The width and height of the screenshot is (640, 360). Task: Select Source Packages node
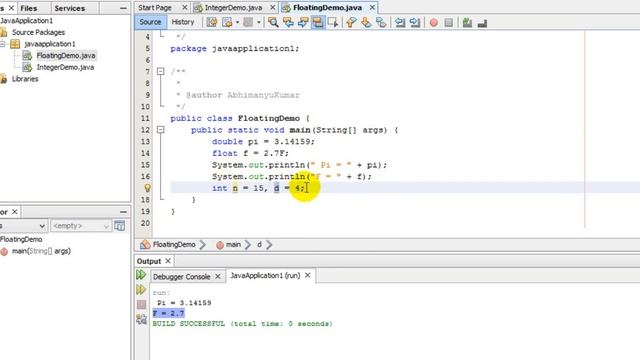click(38, 32)
